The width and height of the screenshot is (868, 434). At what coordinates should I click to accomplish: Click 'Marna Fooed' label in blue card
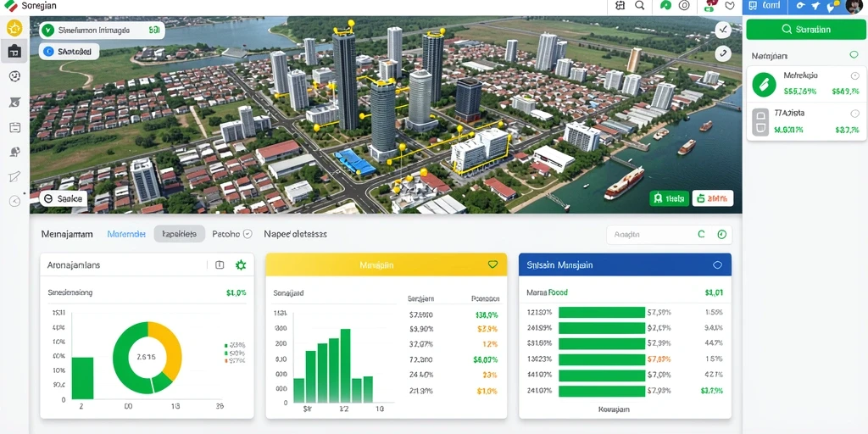tap(547, 292)
